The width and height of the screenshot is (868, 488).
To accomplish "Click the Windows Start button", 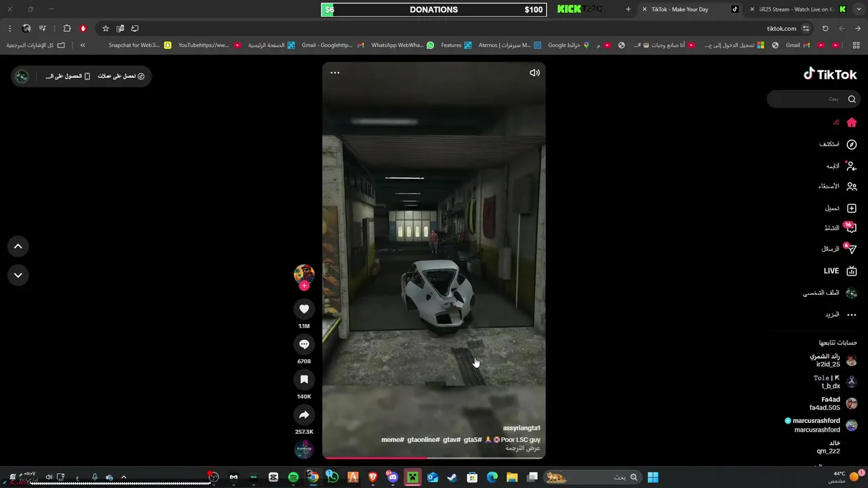I will click(x=652, y=477).
